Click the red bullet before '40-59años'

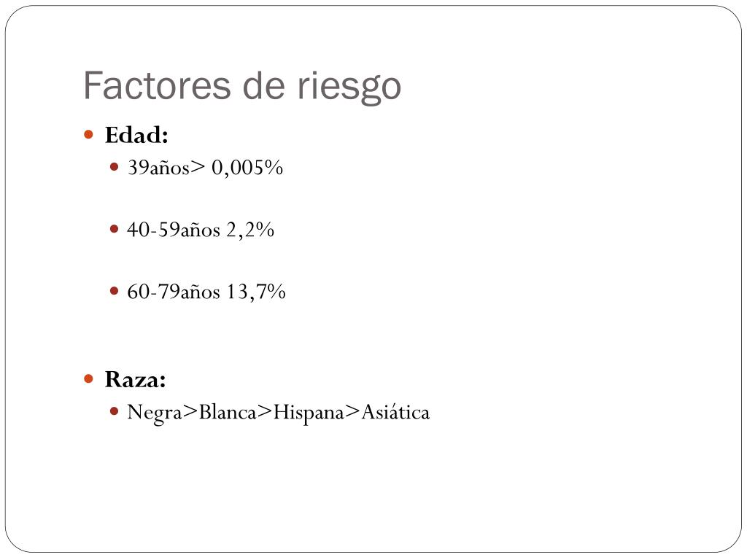pyautogui.click(x=114, y=229)
